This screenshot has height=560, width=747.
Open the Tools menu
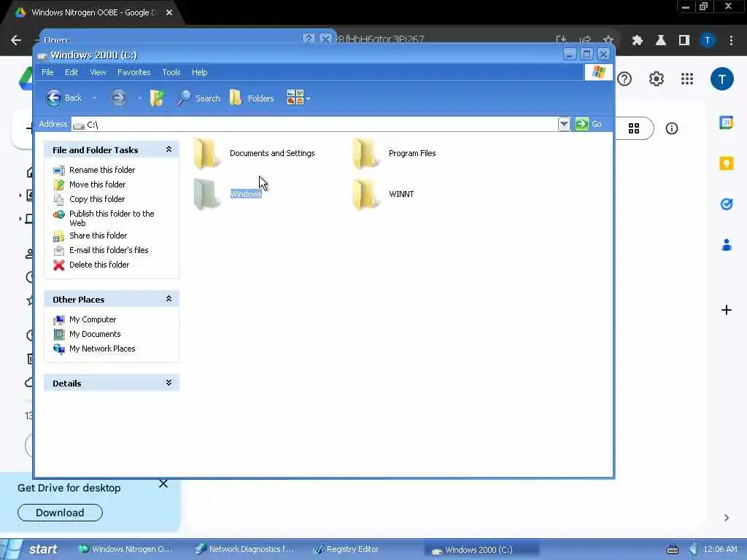(171, 72)
